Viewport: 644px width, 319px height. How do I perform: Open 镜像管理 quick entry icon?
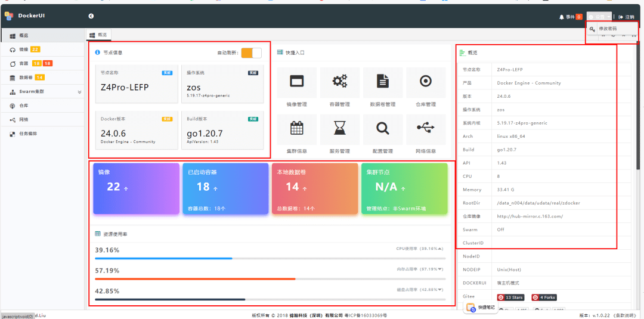point(296,82)
